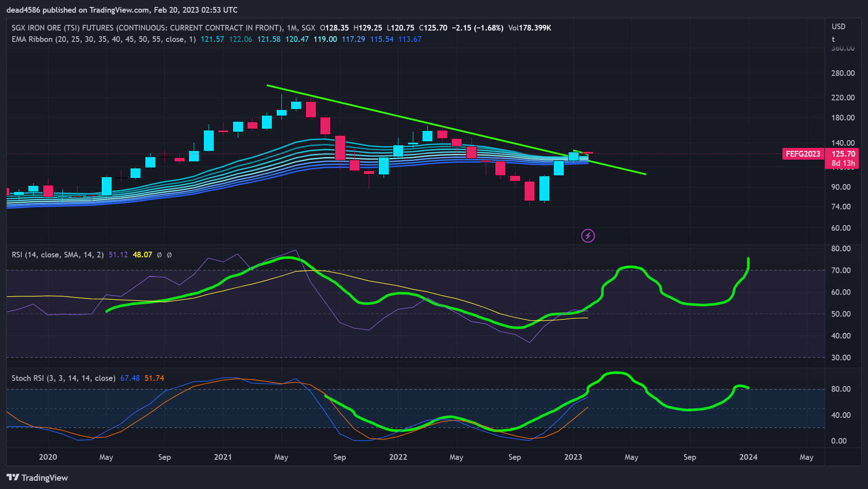The image size is (868, 489).
Task: Click the Stoch RSI 80.00 axis label
Action: click(x=841, y=389)
